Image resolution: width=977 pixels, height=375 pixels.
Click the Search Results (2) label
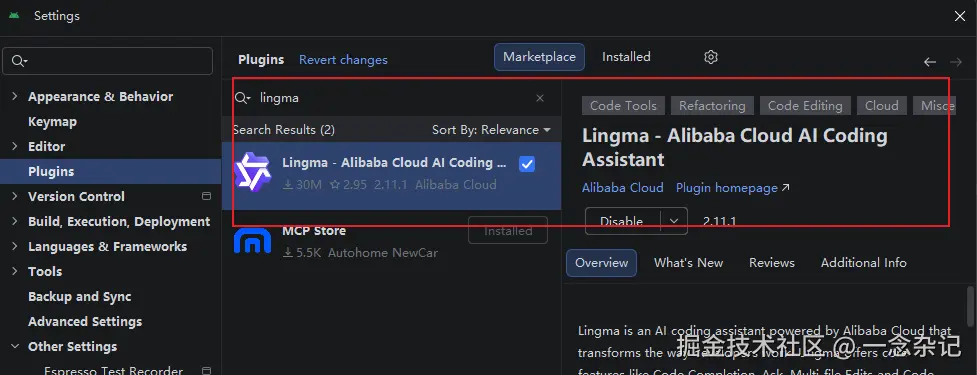[284, 130]
